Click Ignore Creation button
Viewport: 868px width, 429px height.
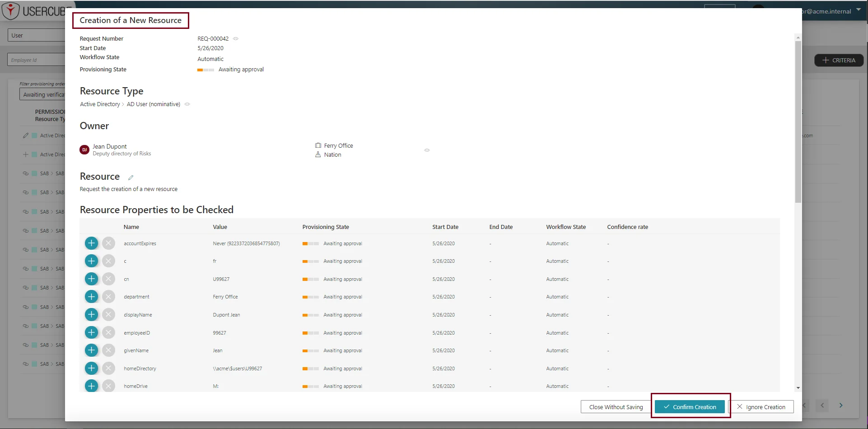point(761,407)
